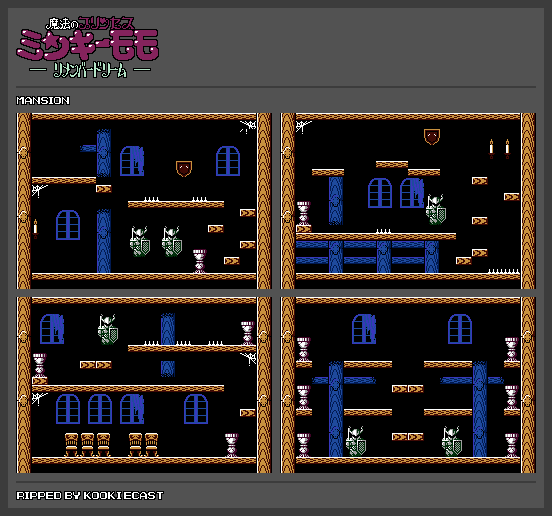The width and height of the screenshot is (552, 516).
Task: Click the right knight in the bottom-right room
Action: pos(452,442)
